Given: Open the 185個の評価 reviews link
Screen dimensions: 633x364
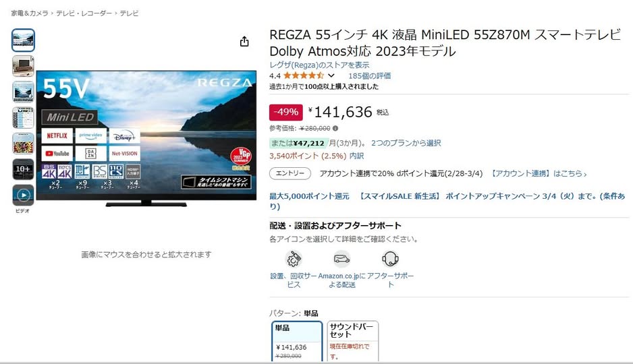Looking at the screenshot, I should [x=369, y=75].
